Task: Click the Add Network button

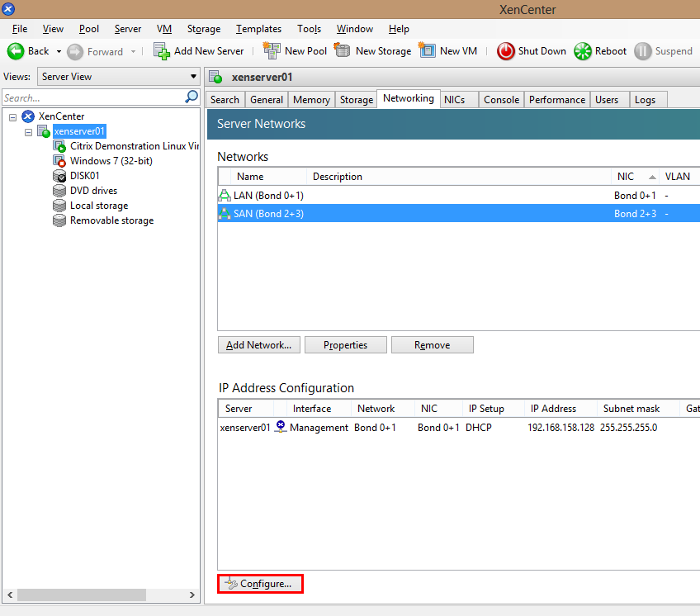Action: [x=259, y=345]
